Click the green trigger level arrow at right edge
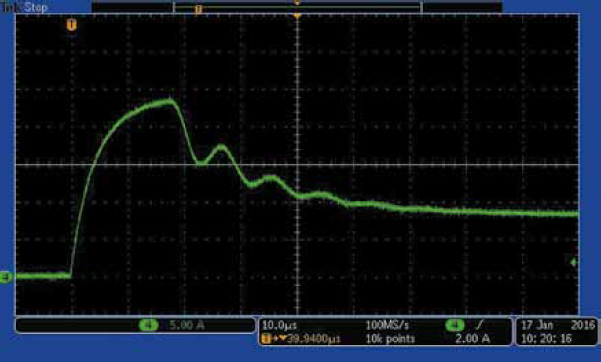 pos(573,263)
